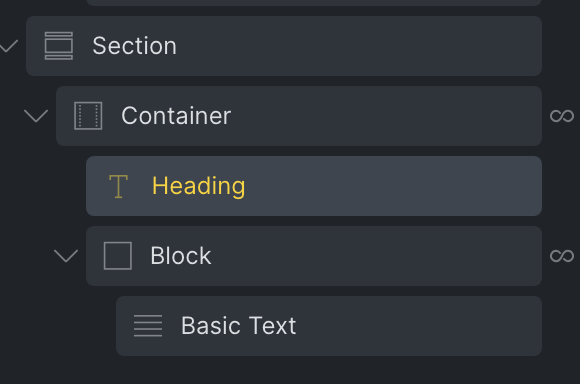Viewport: 580px width, 384px height.
Task: Click the Block square icon
Action: 118,256
